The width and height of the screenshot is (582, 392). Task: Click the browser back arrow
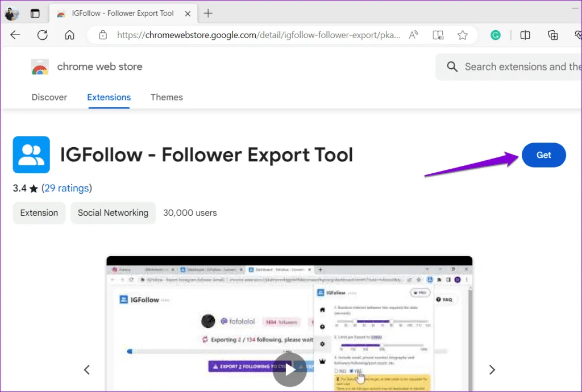[15, 35]
